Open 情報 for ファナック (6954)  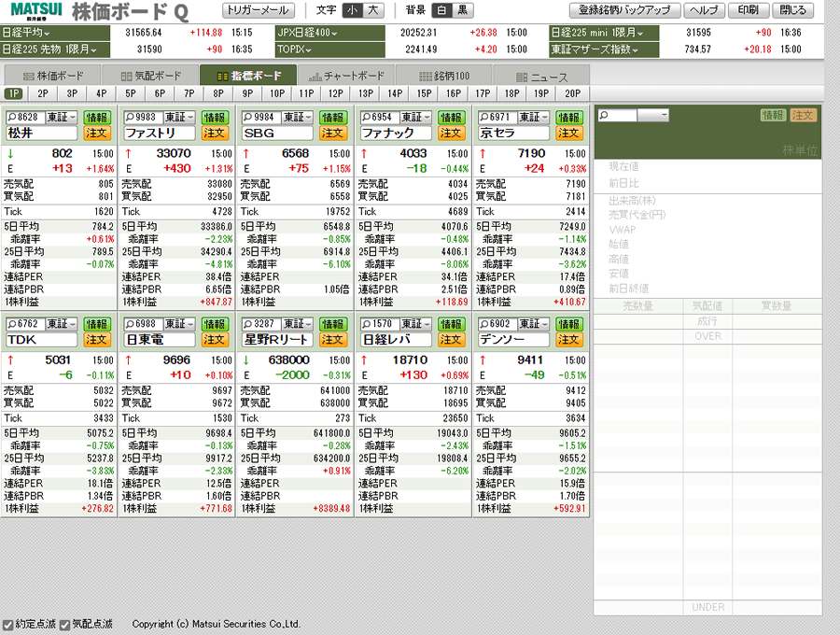451,117
